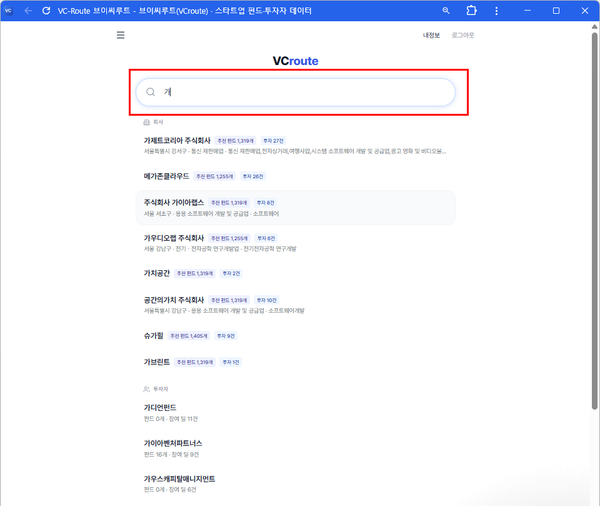Select 가치공간 result
This screenshot has height=506, width=600.
tap(295, 273)
